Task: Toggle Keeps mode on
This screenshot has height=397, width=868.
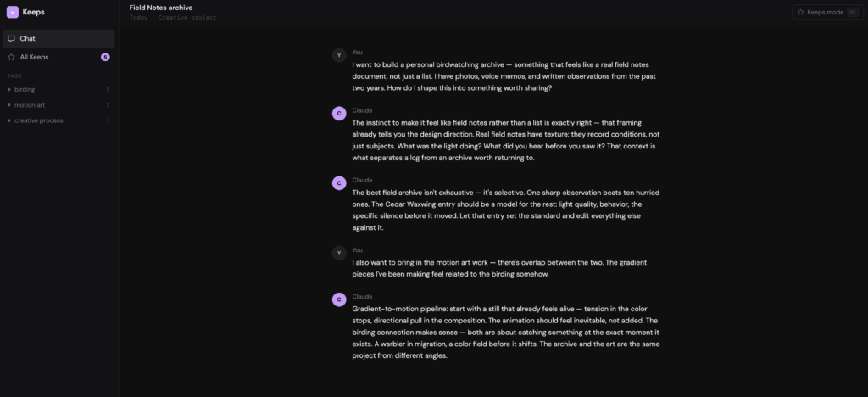Action: click(x=819, y=12)
